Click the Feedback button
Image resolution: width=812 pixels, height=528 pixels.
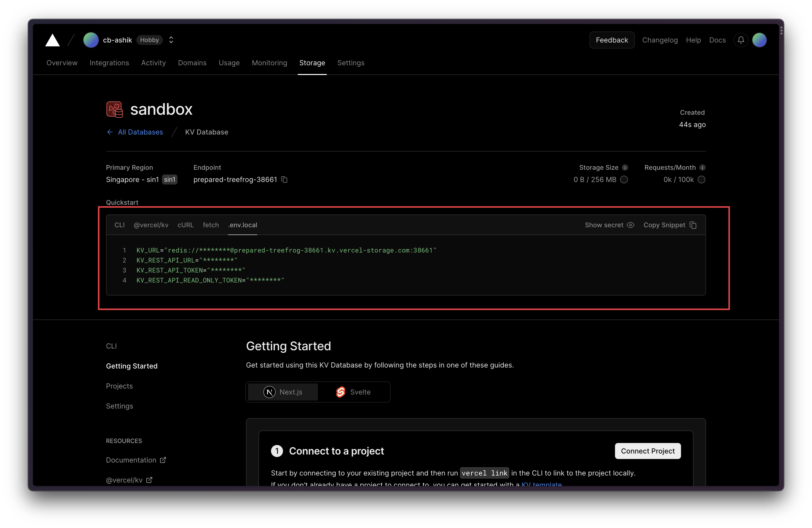click(x=612, y=40)
